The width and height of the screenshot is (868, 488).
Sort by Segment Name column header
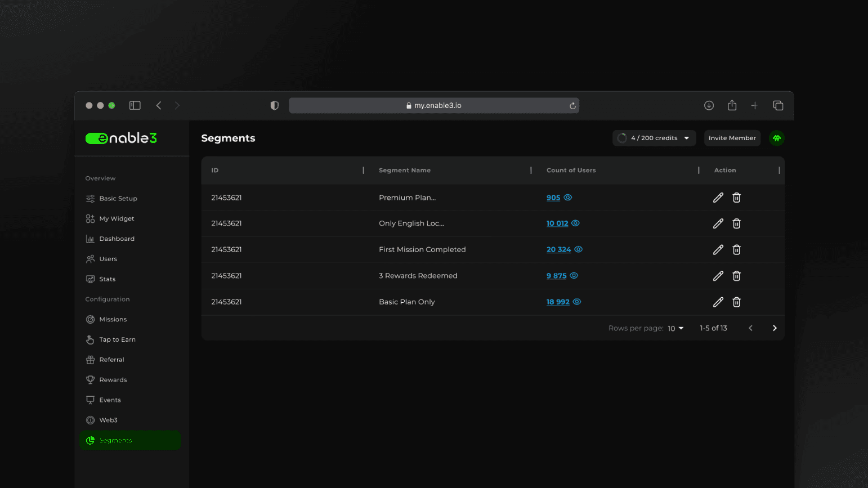pyautogui.click(x=405, y=171)
